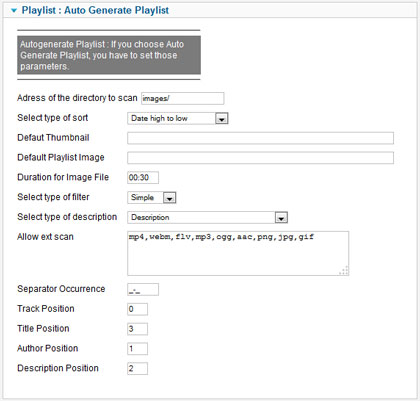Focus the Defaut Thumbnail text field
The height and width of the screenshot is (401, 420).
tap(260, 138)
